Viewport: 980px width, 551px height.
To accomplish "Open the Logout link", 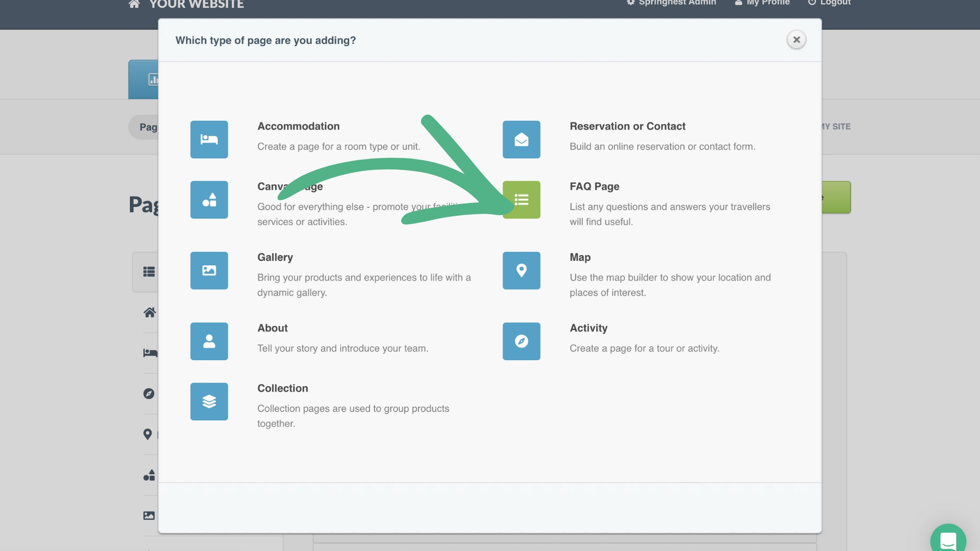I will [x=829, y=3].
